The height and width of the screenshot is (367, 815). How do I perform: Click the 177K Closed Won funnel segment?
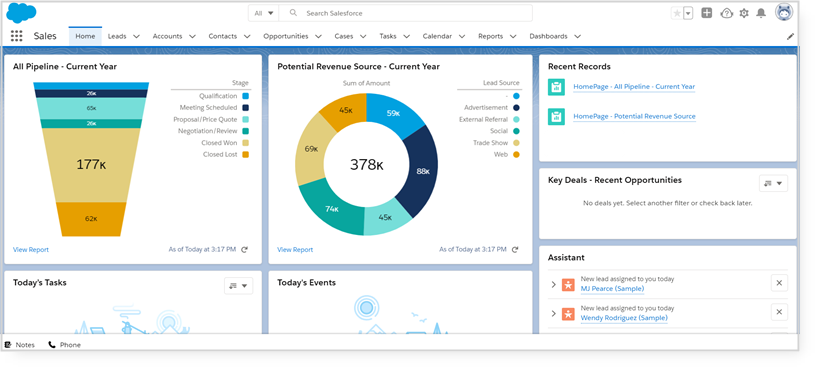[x=91, y=165]
